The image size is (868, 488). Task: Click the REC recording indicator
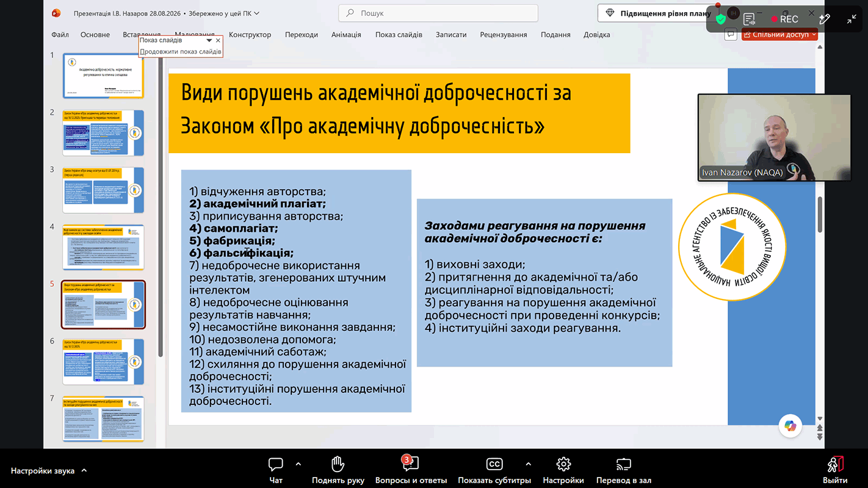(785, 19)
